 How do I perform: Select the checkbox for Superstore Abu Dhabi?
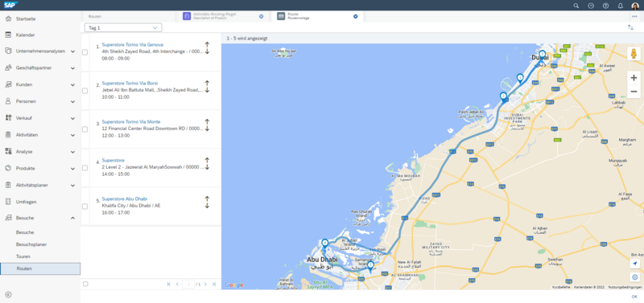(85, 207)
